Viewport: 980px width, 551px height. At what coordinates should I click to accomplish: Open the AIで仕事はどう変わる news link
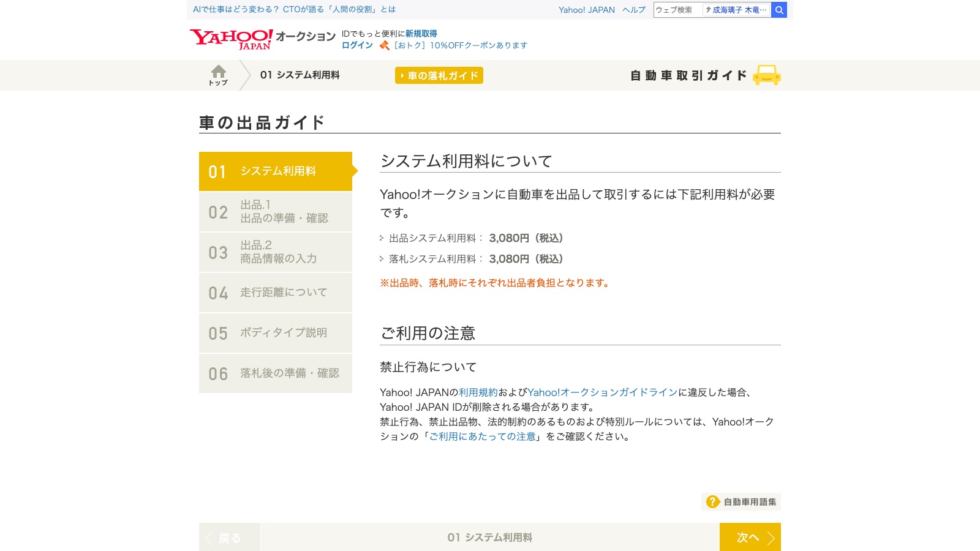[294, 9]
